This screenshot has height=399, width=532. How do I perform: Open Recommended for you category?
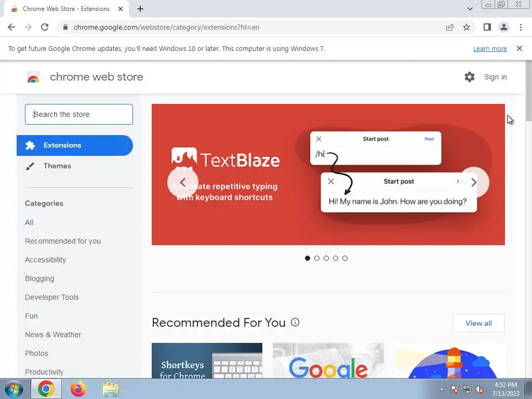tap(63, 241)
